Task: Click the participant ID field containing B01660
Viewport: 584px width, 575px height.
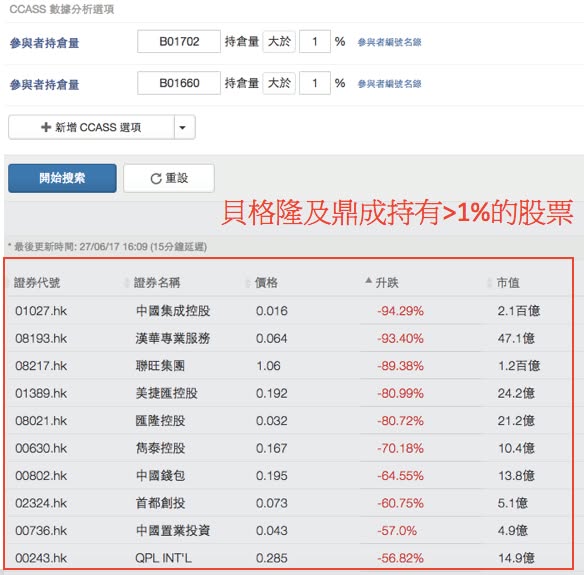Action: pyautogui.click(x=179, y=83)
